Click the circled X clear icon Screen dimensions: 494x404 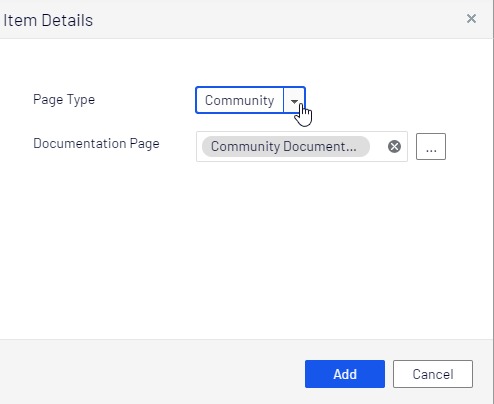[394, 147]
